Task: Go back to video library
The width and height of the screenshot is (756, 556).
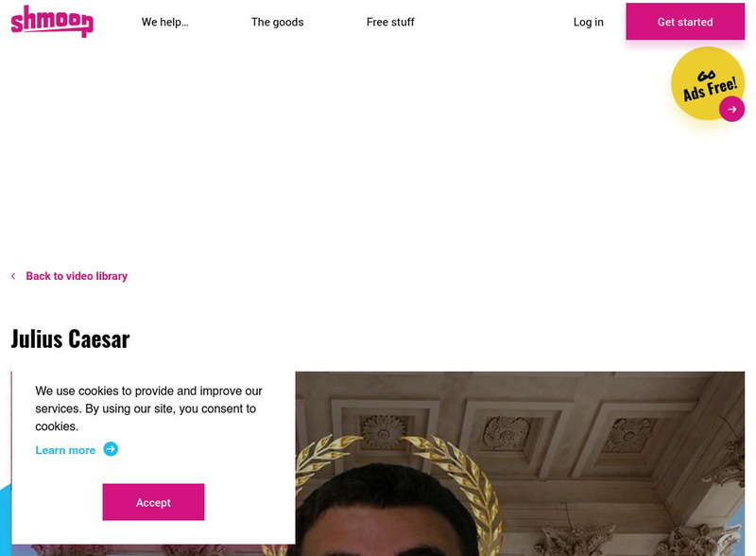Action: [77, 276]
